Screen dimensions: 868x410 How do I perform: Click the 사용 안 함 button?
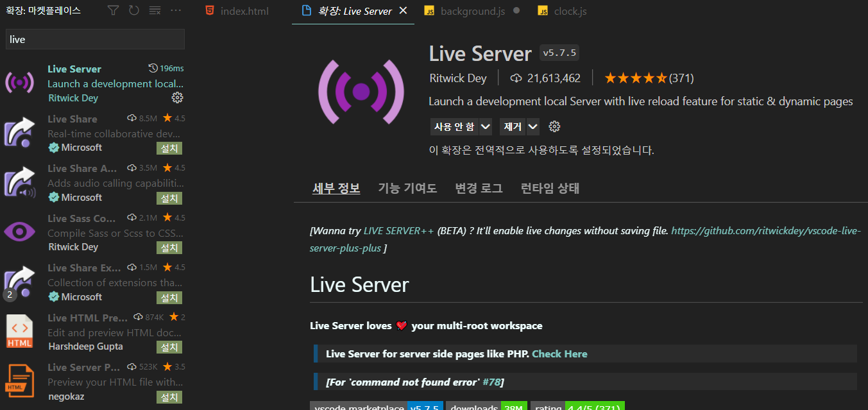(454, 126)
